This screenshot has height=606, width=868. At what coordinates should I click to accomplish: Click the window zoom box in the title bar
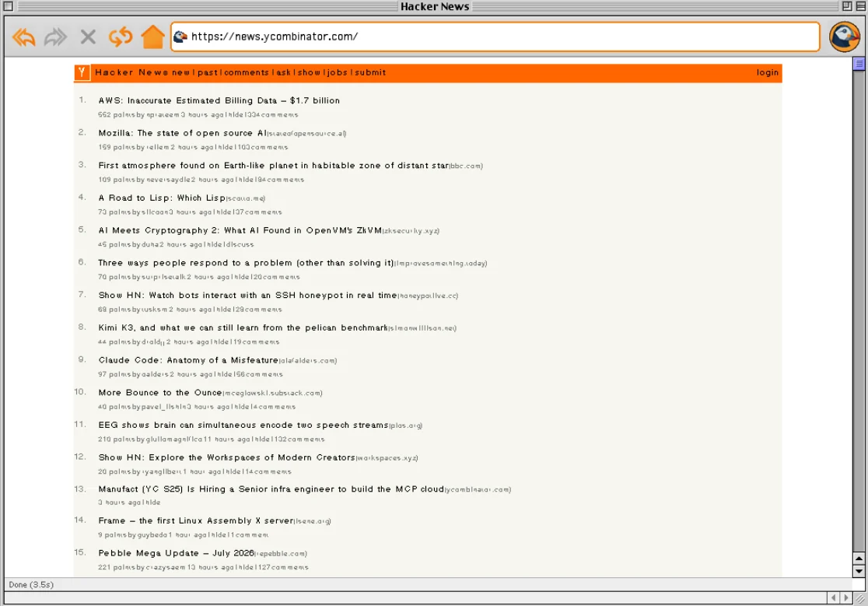tap(847, 6)
